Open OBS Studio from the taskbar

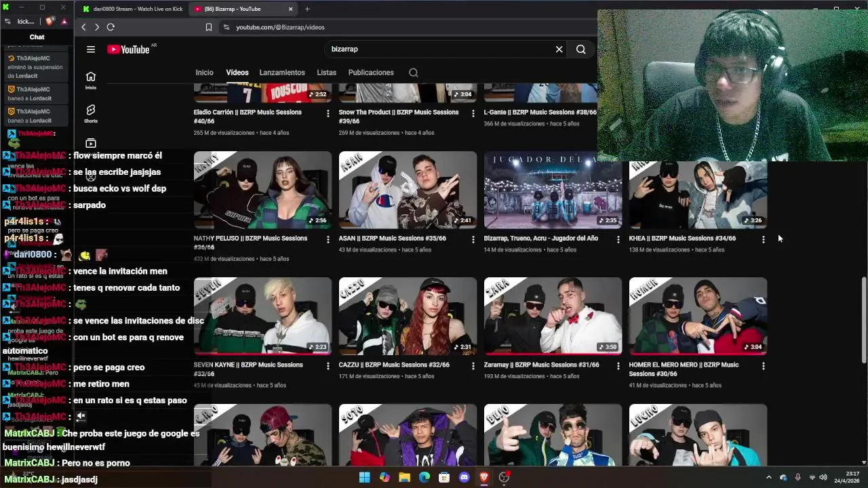coord(504,477)
